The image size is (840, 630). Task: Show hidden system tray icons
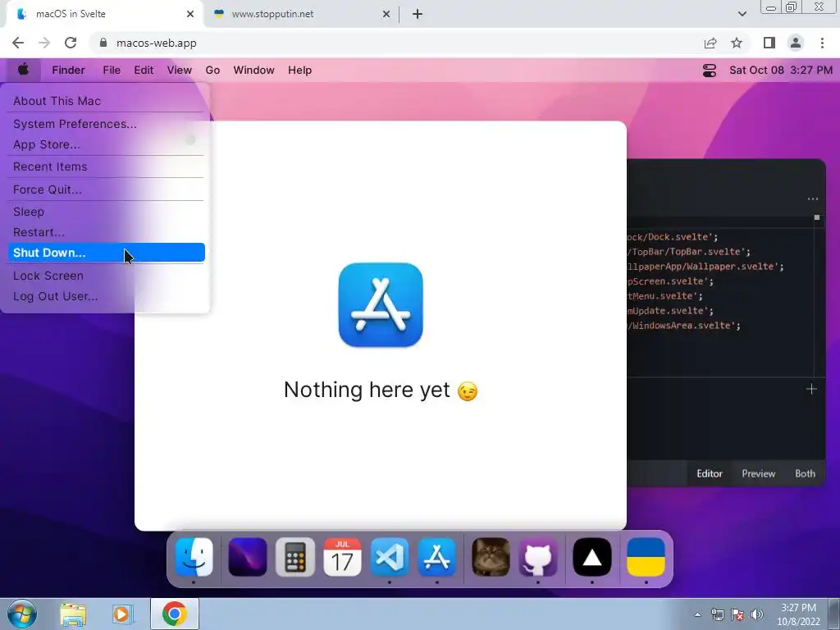point(697,614)
